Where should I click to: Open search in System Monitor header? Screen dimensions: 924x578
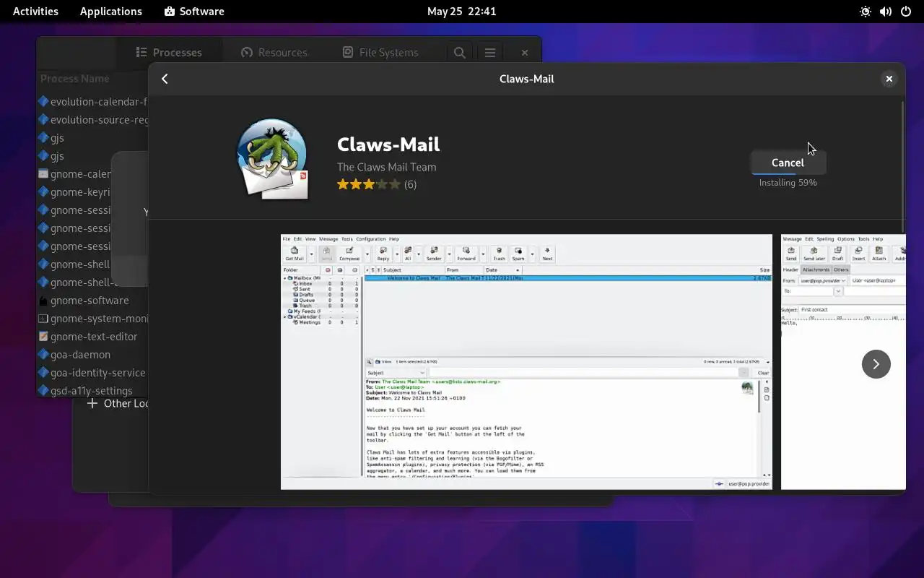(459, 52)
